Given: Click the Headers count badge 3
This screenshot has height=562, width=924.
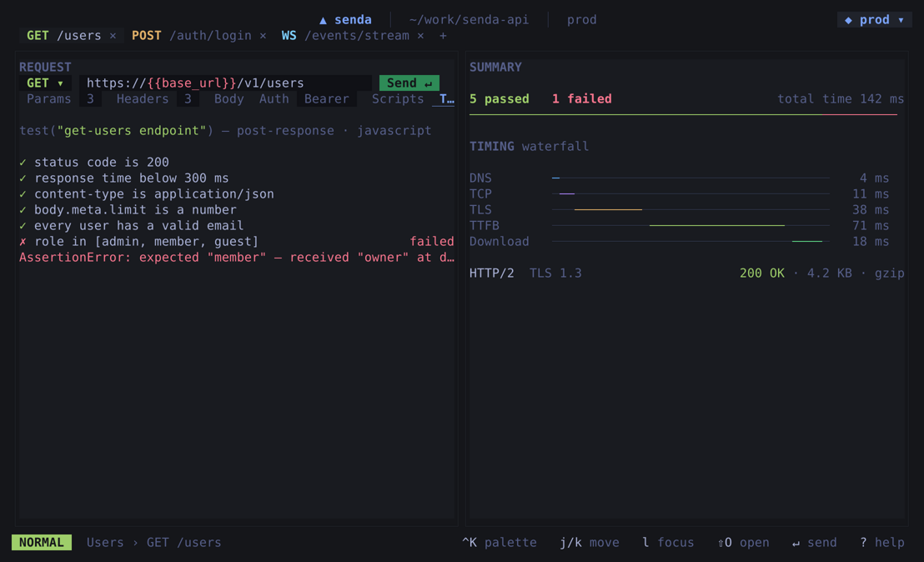Looking at the screenshot, I should 188,99.
